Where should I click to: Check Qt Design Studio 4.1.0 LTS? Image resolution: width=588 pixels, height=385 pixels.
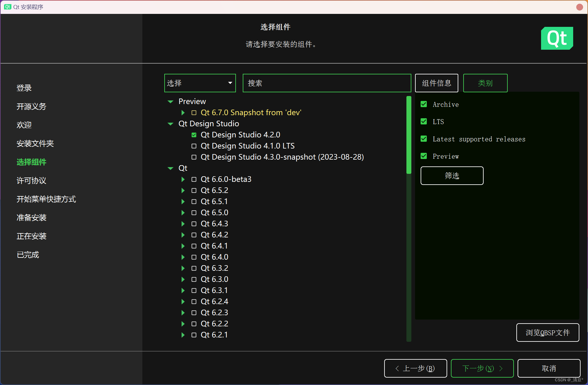(x=194, y=146)
